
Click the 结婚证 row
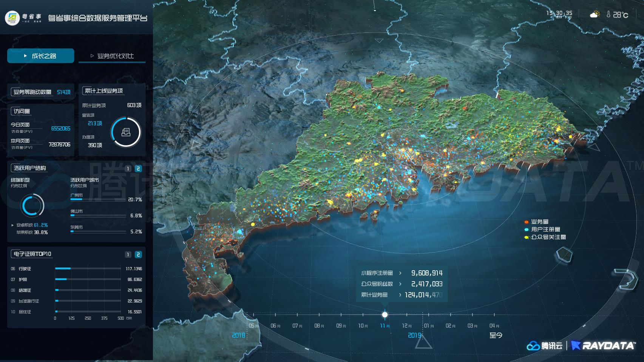pyautogui.click(x=76, y=290)
